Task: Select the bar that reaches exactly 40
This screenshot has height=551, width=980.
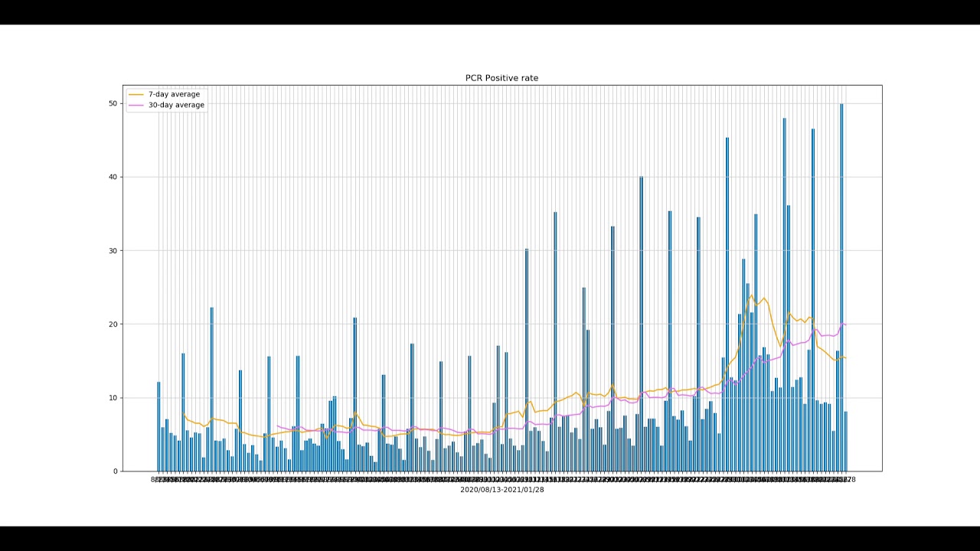Action: pyautogui.click(x=641, y=324)
